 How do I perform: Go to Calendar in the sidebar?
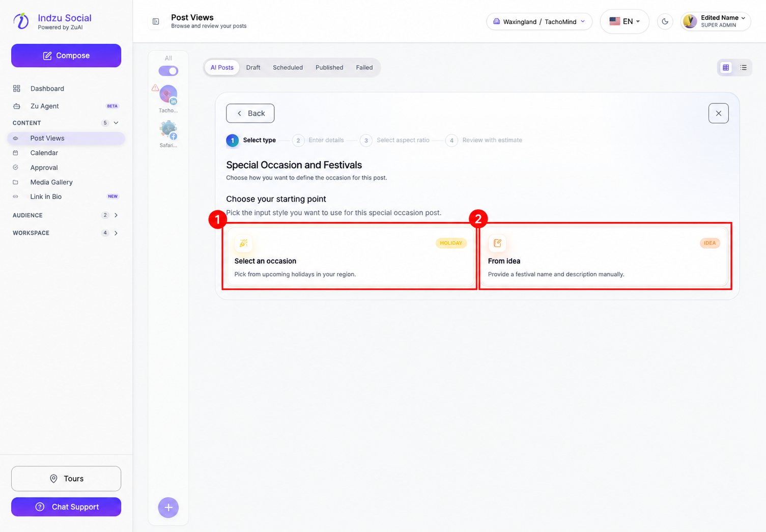tap(66, 153)
